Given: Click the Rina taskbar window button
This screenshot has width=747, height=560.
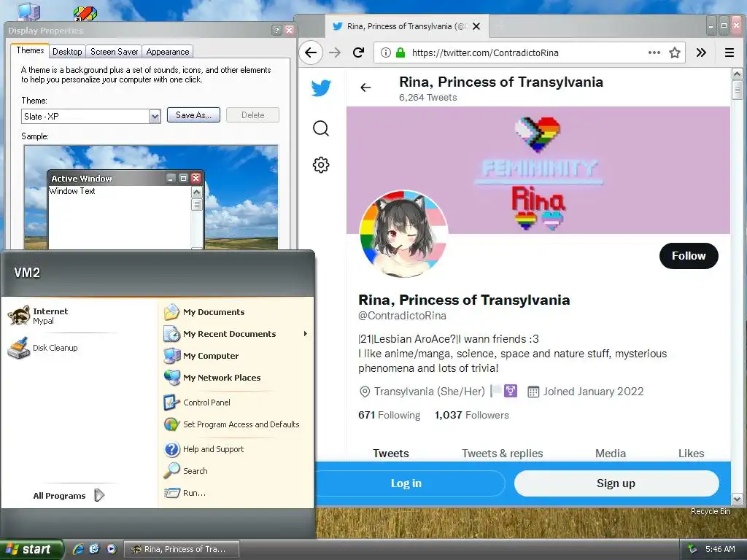Looking at the screenshot, I should point(182,549).
